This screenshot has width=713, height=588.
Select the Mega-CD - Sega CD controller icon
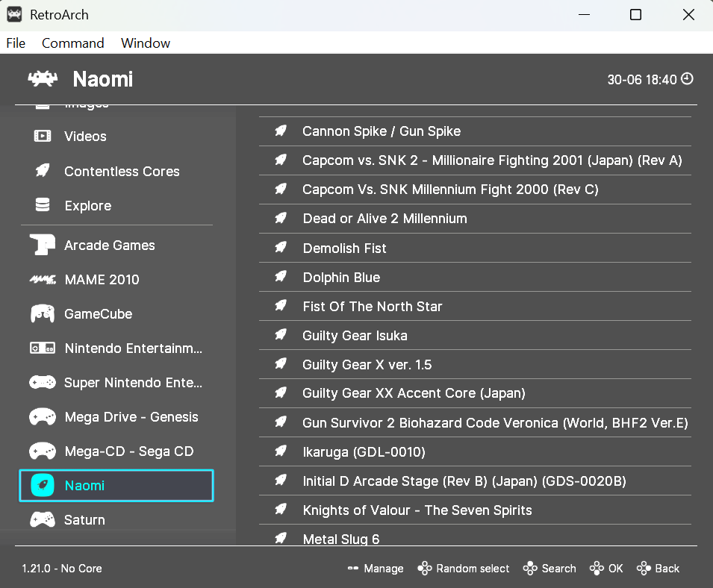[x=43, y=451]
